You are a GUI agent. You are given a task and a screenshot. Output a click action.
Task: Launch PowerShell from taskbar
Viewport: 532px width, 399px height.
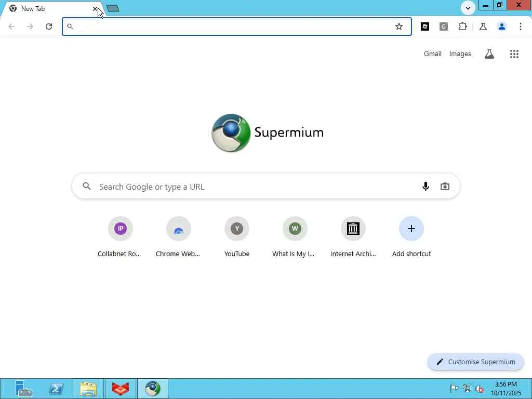(56, 389)
